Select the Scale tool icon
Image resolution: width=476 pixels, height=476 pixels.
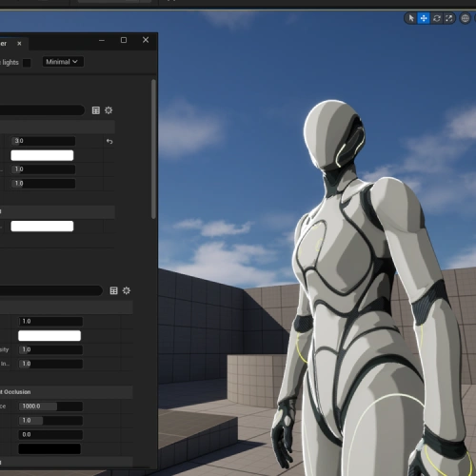pos(449,18)
